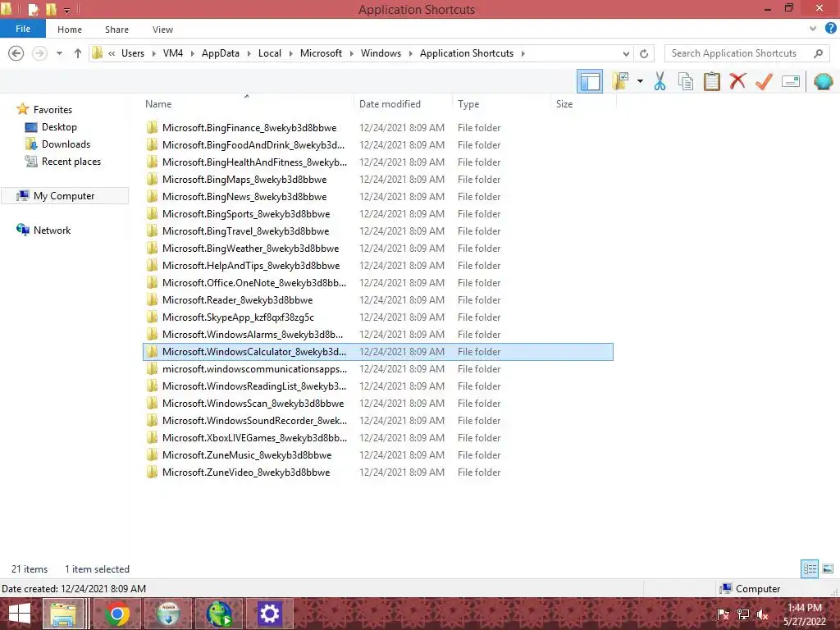Launch Google Chrome from the taskbar

coord(116,614)
